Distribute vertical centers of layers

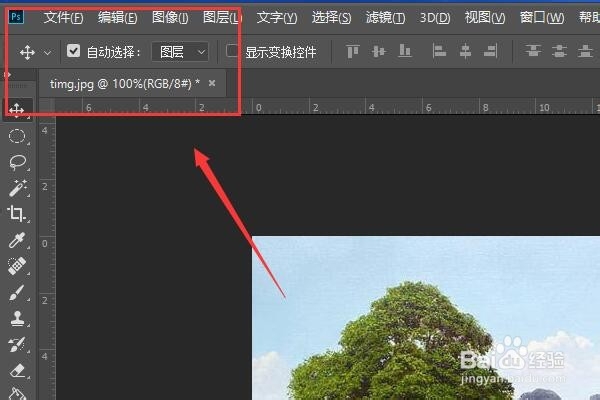[559, 51]
